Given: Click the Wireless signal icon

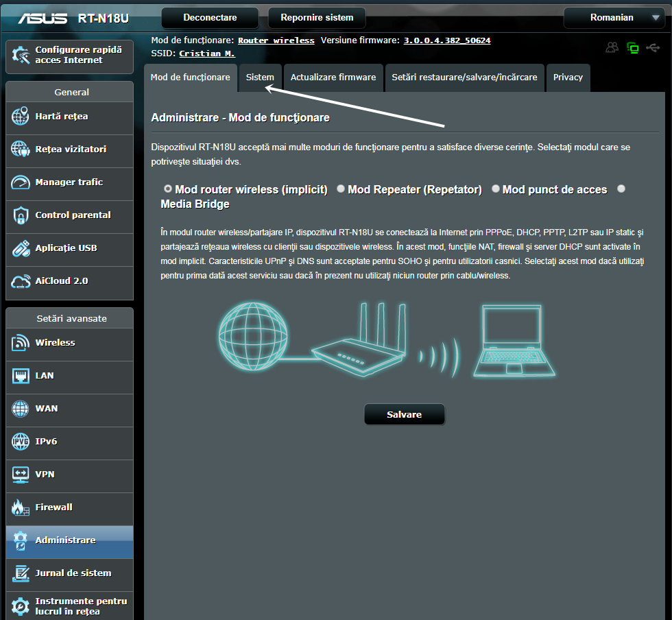Looking at the screenshot, I should point(20,343).
